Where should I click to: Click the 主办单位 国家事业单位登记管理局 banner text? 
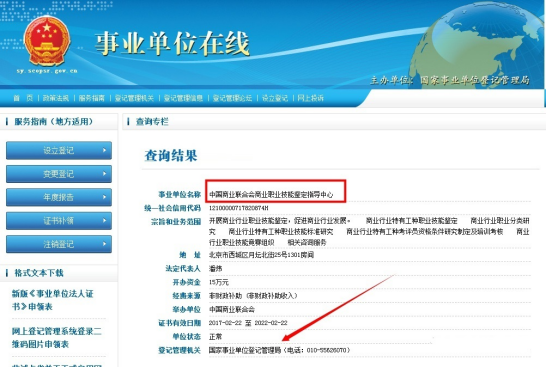click(x=450, y=80)
